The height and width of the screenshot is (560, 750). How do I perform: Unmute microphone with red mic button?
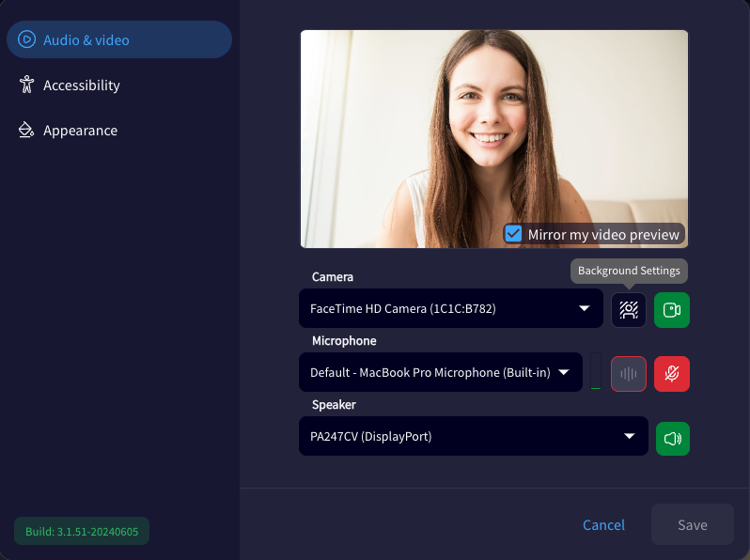(672, 374)
